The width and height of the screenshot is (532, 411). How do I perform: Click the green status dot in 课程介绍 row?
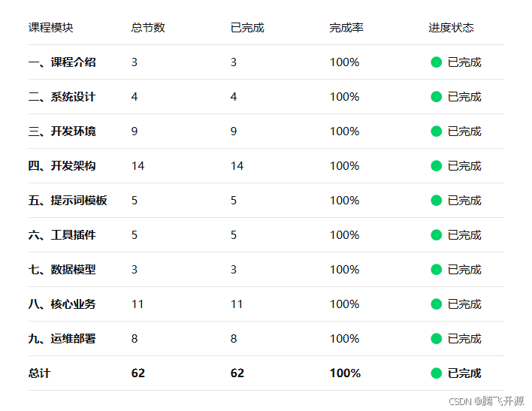point(436,62)
